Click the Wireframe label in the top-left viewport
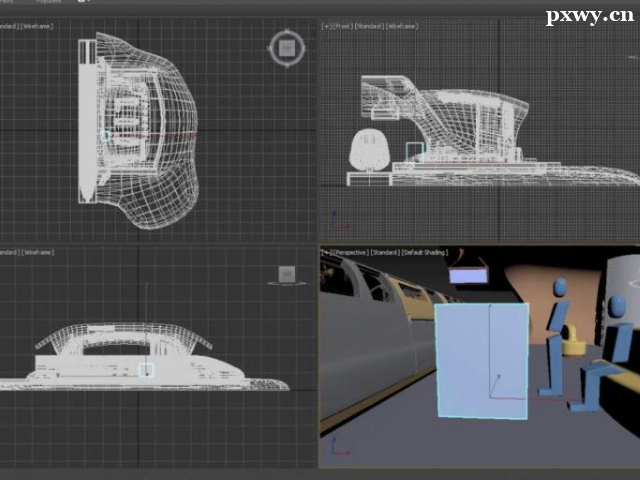The image size is (640, 480). (x=38, y=25)
